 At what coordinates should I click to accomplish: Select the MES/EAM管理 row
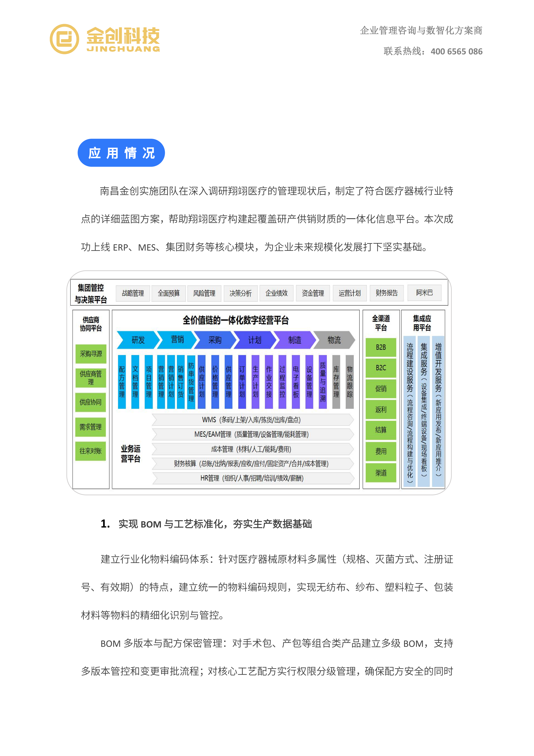tap(253, 434)
